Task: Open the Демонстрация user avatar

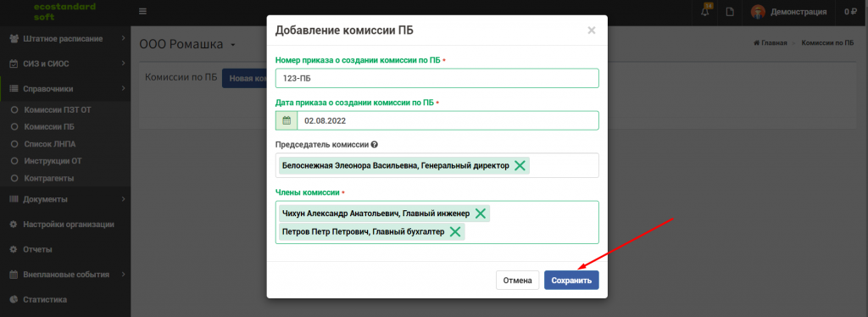Action: coord(758,12)
